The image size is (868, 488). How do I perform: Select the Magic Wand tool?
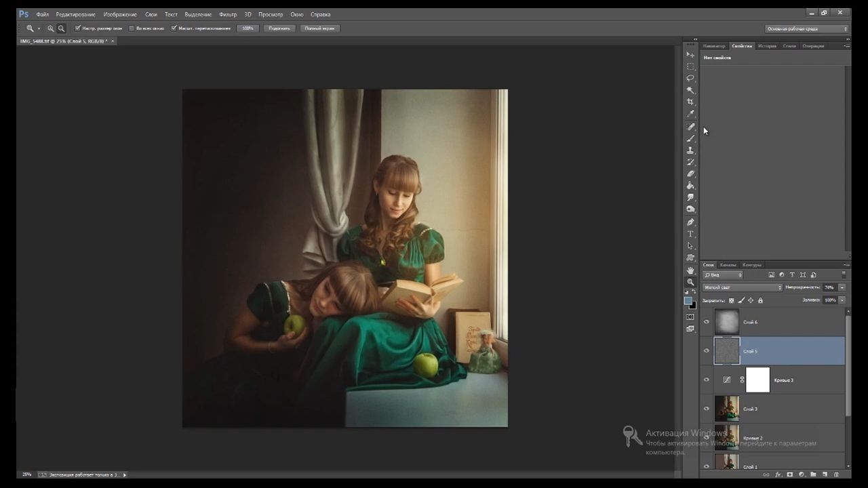pos(690,90)
